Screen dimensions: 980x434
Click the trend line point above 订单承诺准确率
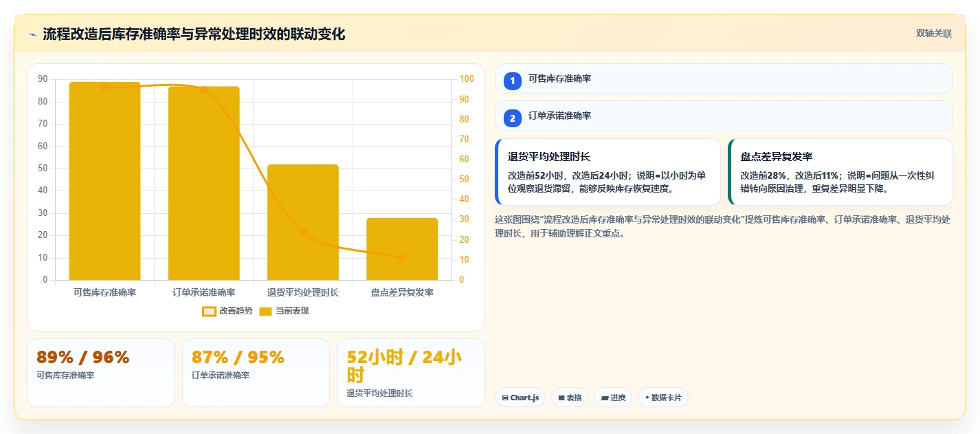204,89
